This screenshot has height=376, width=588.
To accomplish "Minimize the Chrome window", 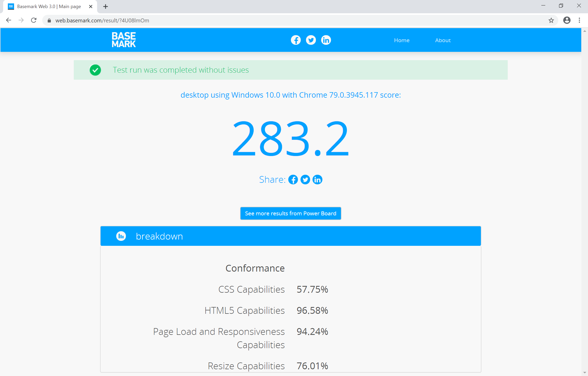I will [543, 6].
